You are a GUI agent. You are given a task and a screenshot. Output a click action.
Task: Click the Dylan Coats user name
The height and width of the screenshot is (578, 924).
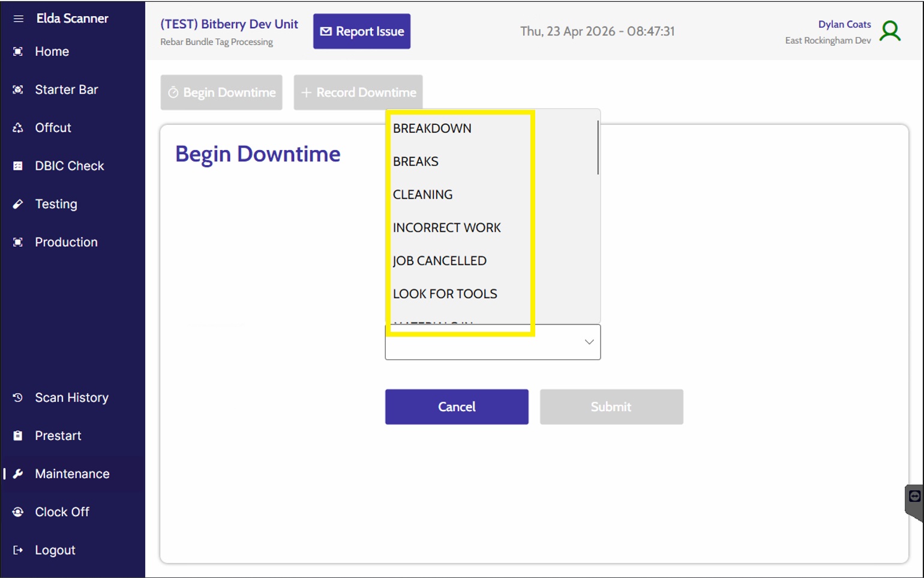coord(844,25)
